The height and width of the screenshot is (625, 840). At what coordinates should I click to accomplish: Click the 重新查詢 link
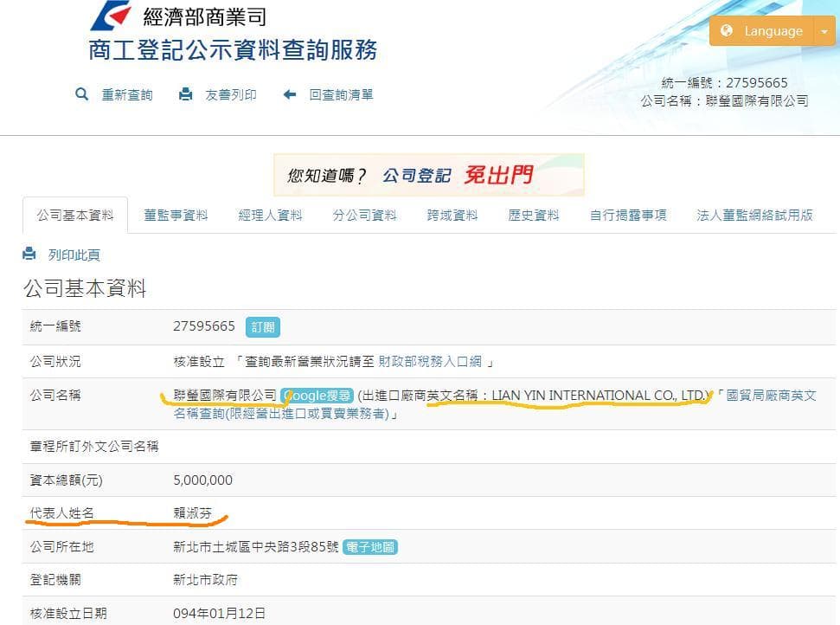127,95
